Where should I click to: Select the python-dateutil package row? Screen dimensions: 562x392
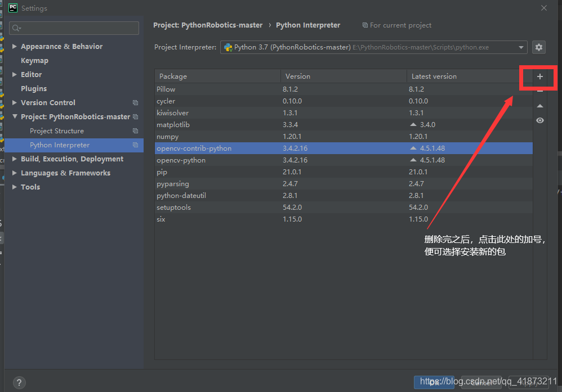(344, 196)
